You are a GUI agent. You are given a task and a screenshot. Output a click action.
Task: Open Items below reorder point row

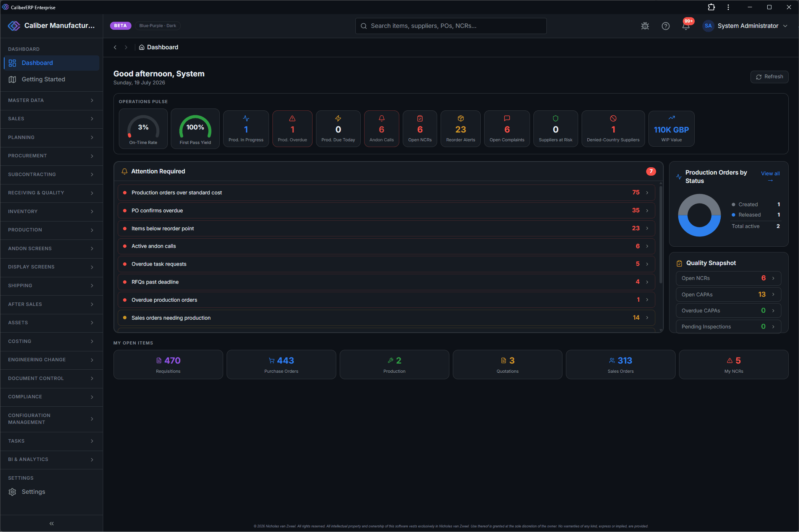click(386, 228)
